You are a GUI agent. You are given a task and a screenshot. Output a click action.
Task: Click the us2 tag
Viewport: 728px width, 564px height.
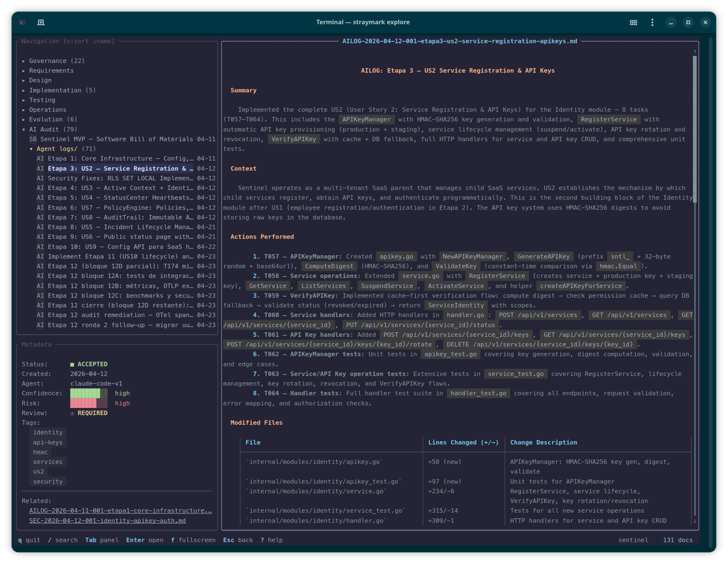pos(38,471)
